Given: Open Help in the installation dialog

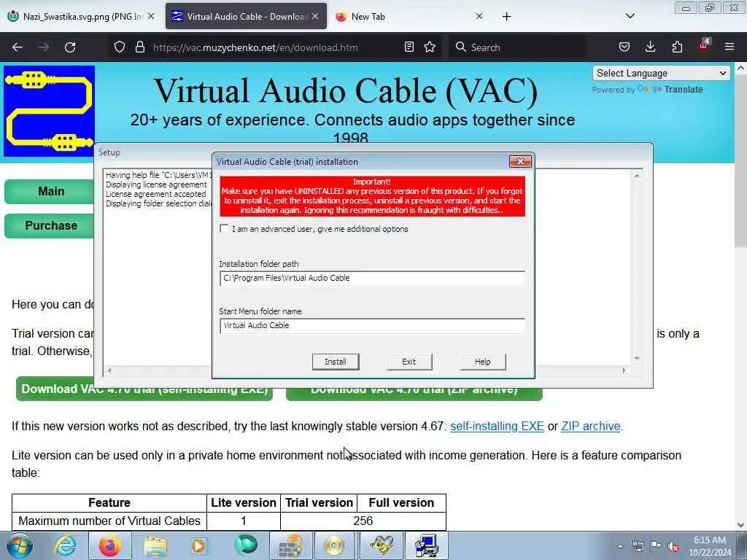Looking at the screenshot, I should [x=483, y=362].
